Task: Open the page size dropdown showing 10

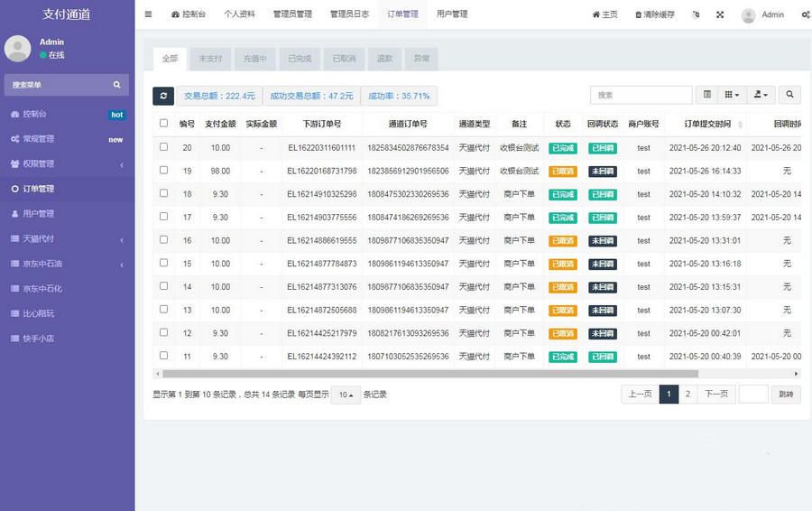Action: click(346, 395)
